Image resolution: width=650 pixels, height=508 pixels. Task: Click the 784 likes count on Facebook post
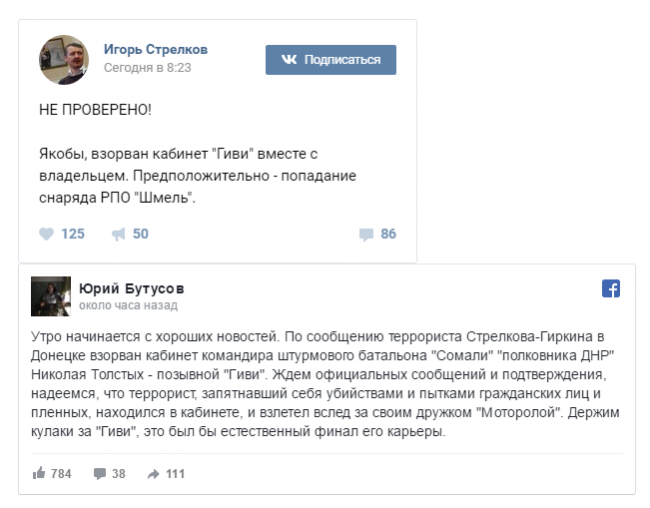[x=61, y=473]
